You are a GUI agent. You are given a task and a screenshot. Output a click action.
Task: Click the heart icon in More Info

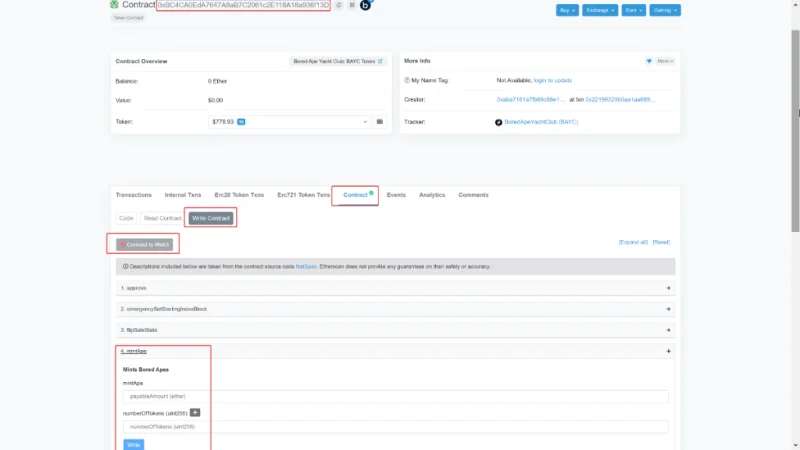(648, 61)
